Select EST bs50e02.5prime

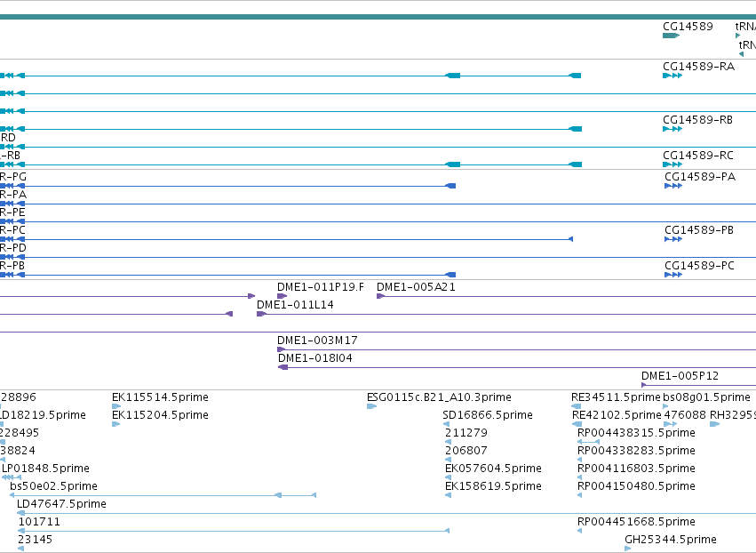pos(53,486)
